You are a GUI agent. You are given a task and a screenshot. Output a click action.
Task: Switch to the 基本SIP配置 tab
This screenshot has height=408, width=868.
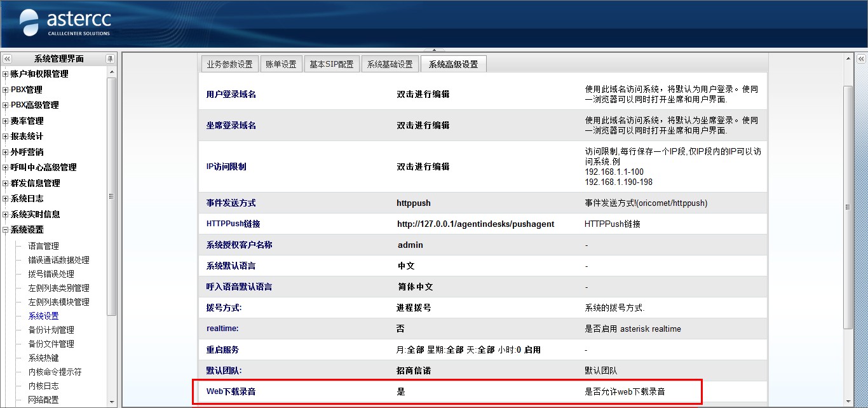(x=331, y=64)
